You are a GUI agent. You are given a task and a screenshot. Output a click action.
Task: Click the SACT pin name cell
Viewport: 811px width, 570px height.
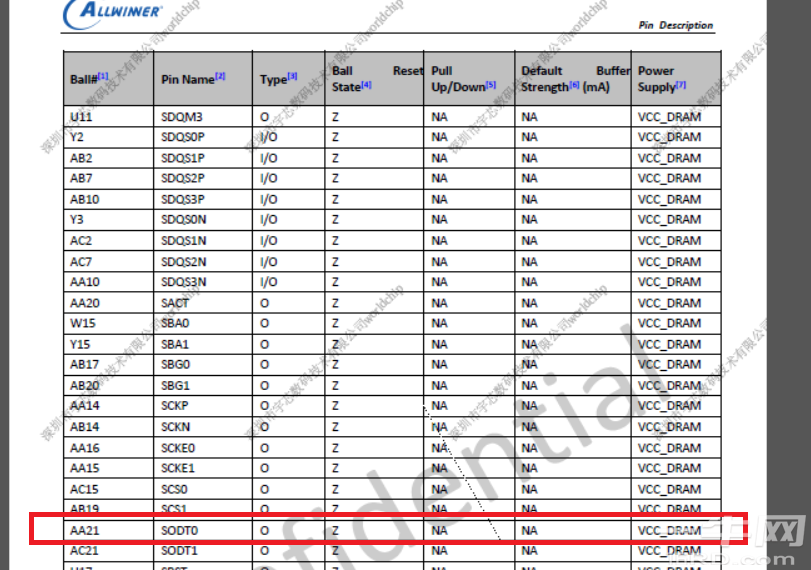pyautogui.click(x=174, y=303)
